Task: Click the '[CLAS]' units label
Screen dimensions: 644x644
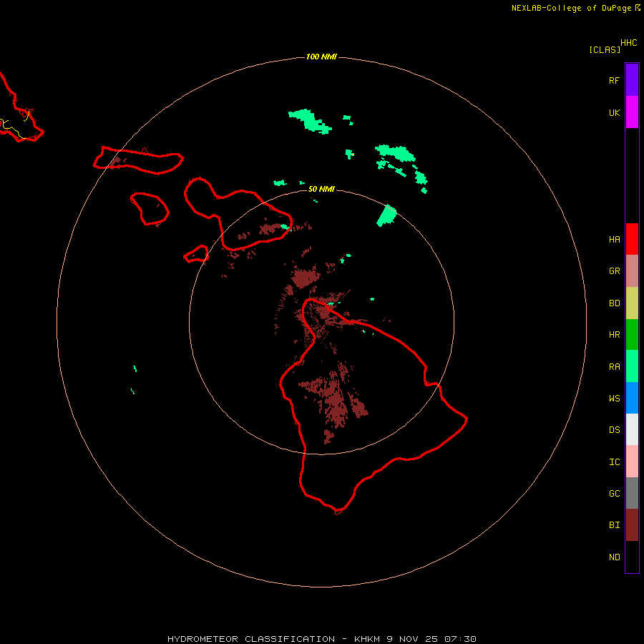Action: tap(605, 49)
